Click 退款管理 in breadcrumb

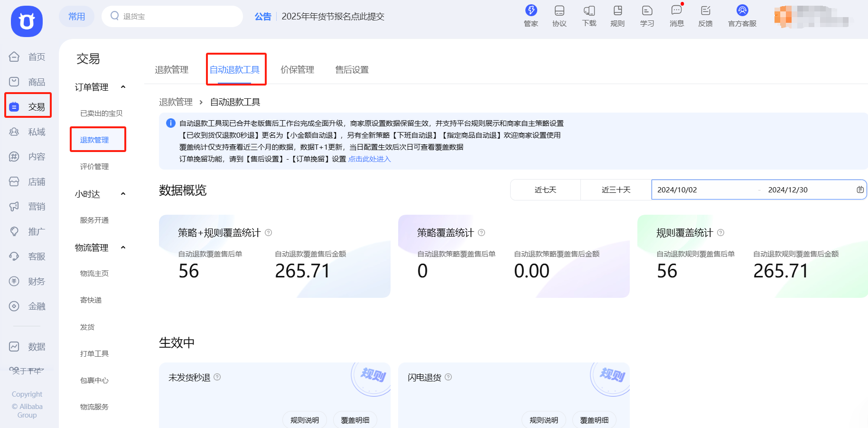tap(176, 102)
